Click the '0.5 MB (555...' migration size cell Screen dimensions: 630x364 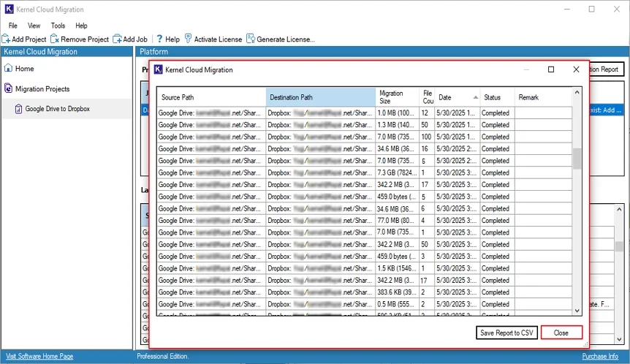tap(397, 304)
